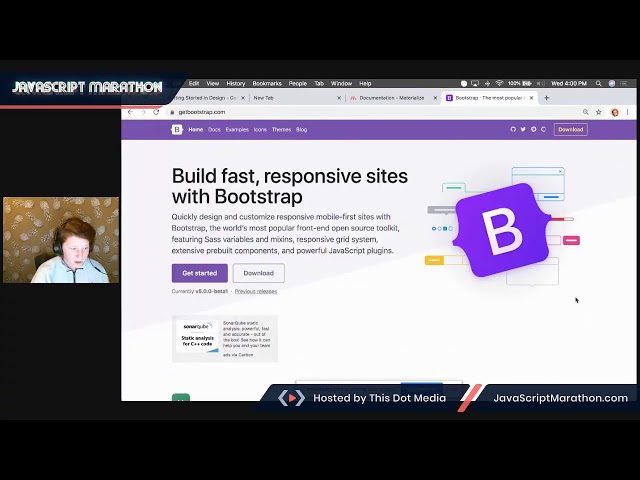The height and width of the screenshot is (480, 640).
Task: Open the Previous releases link
Action: (256, 291)
